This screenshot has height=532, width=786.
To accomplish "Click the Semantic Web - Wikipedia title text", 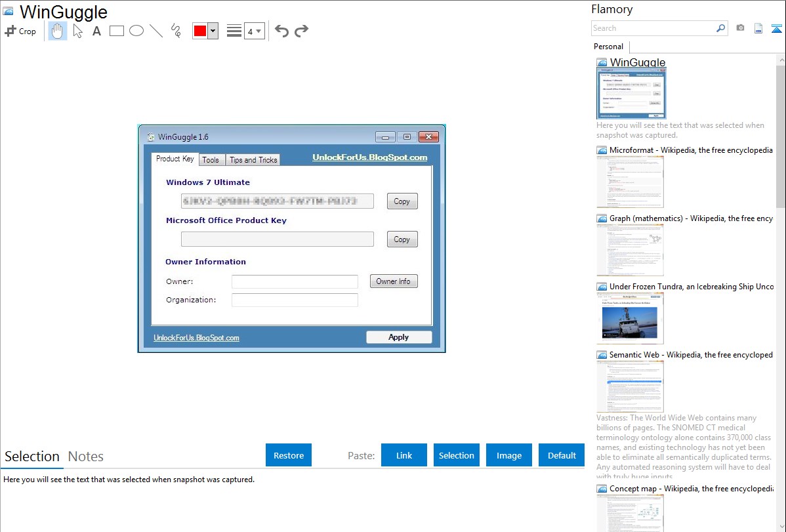I will [691, 354].
